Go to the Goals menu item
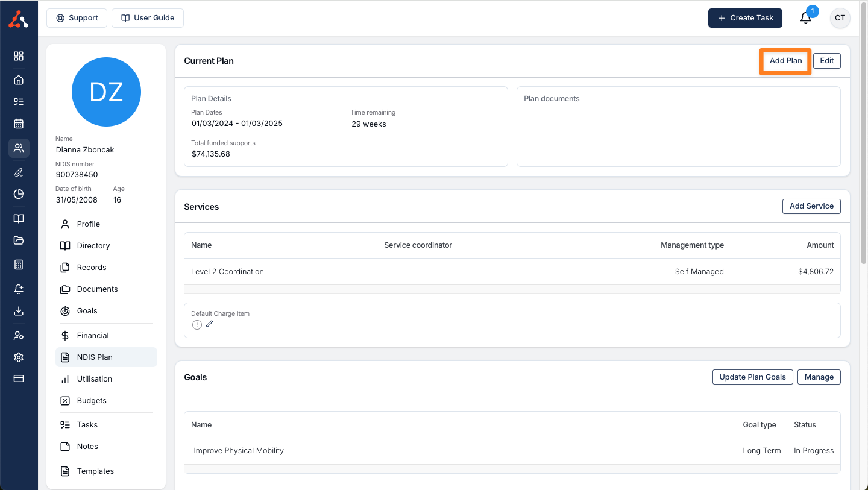The width and height of the screenshot is (868, 490). click(x=87, y=311)
